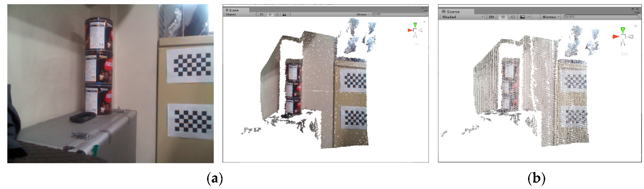
Task: Toggle scene audio speaker icon in view (b)
Action: point(512,17)
